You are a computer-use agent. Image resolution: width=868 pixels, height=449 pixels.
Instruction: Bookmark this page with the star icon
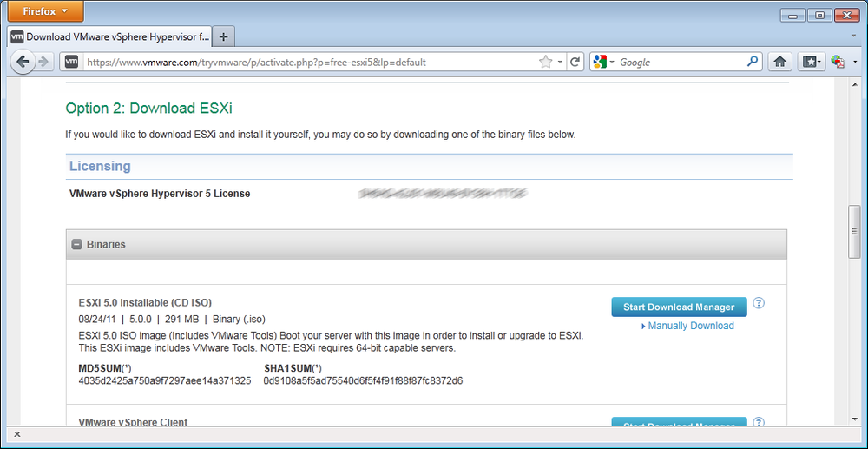(x=545, y=62)
